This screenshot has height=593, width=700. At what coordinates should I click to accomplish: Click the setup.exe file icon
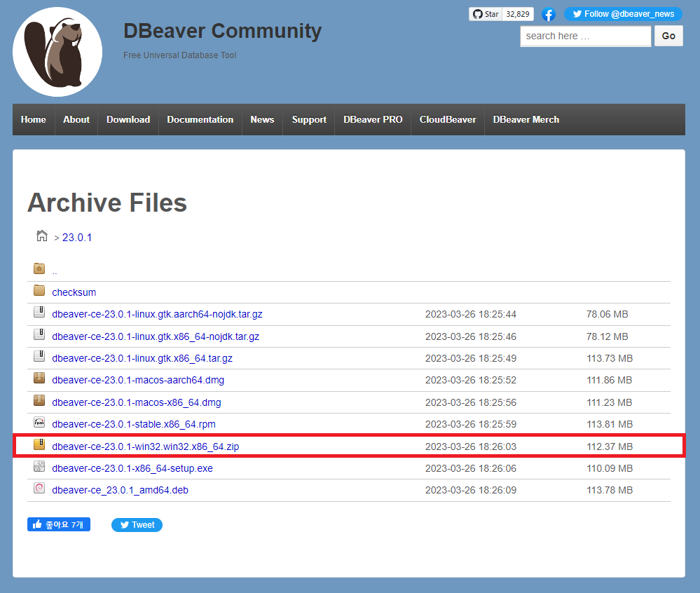click(x=39, y=466)
